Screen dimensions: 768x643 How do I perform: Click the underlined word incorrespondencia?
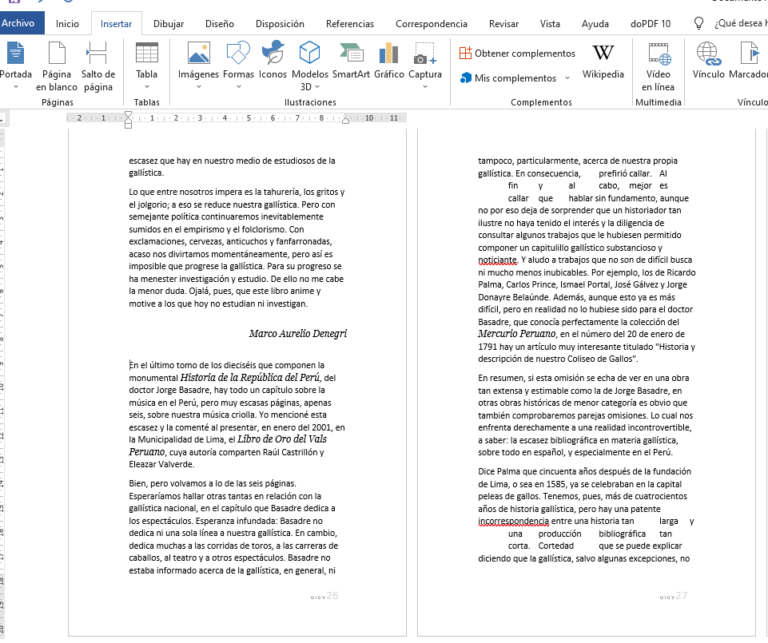(x=513, y=521)
